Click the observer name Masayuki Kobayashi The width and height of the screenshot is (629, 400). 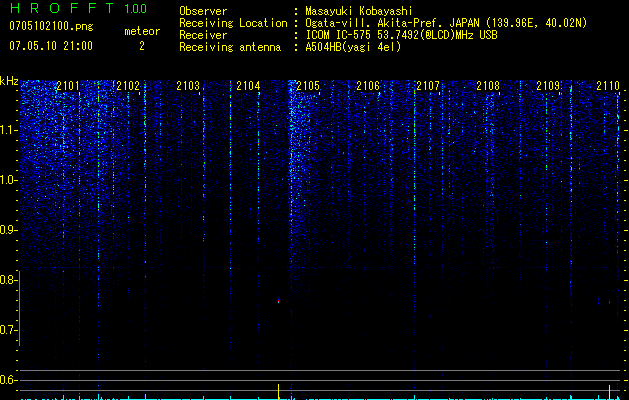pyautogui.click(x=359, y=11)
